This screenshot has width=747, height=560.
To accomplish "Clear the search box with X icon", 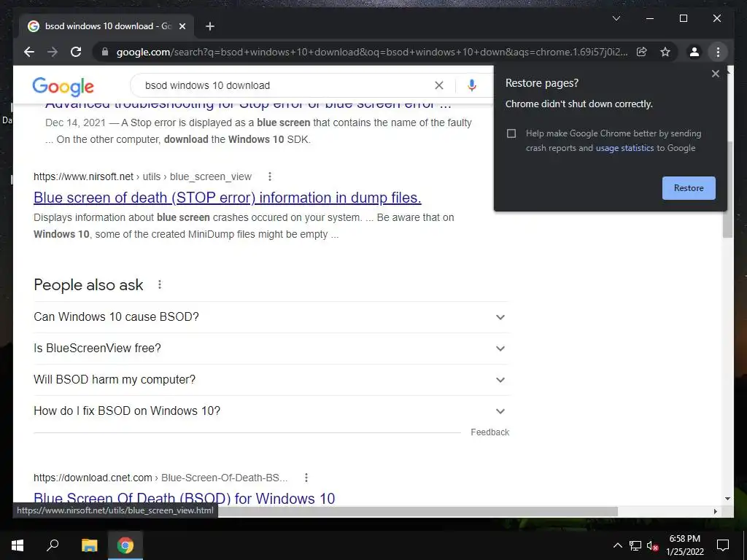I will 438,85.
